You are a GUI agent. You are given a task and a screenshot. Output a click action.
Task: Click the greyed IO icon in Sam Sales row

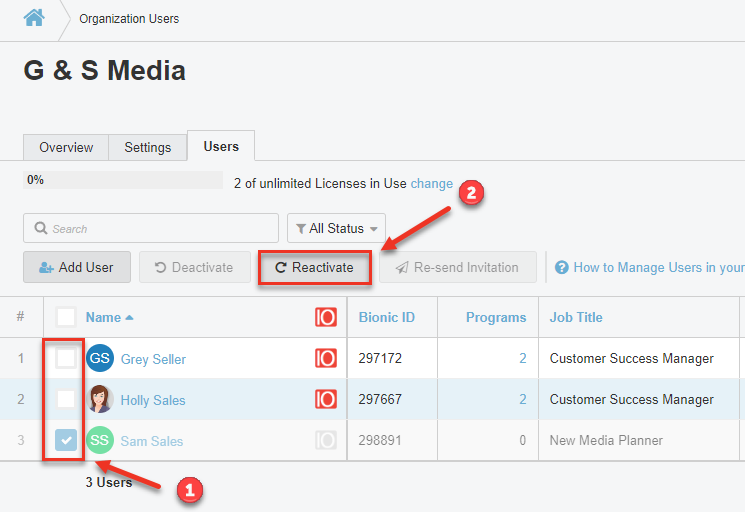[x=326, y=441]
